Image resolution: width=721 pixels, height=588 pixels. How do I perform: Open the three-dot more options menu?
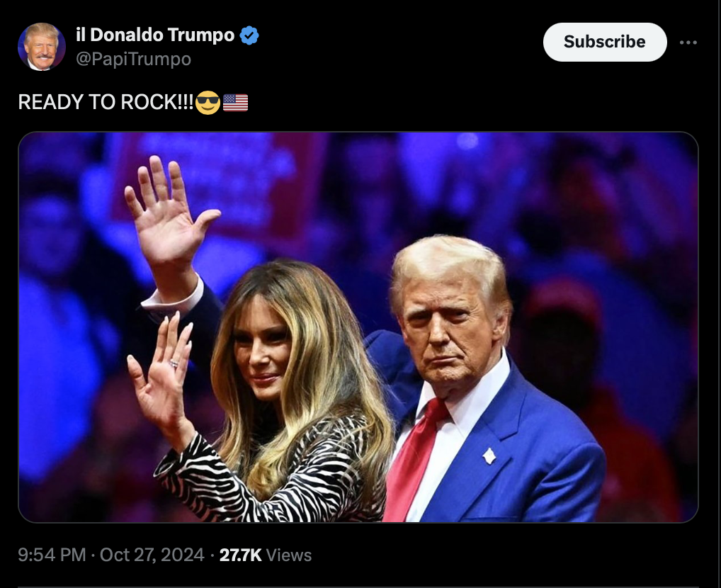pyautogui.click(x=688, y=43)
